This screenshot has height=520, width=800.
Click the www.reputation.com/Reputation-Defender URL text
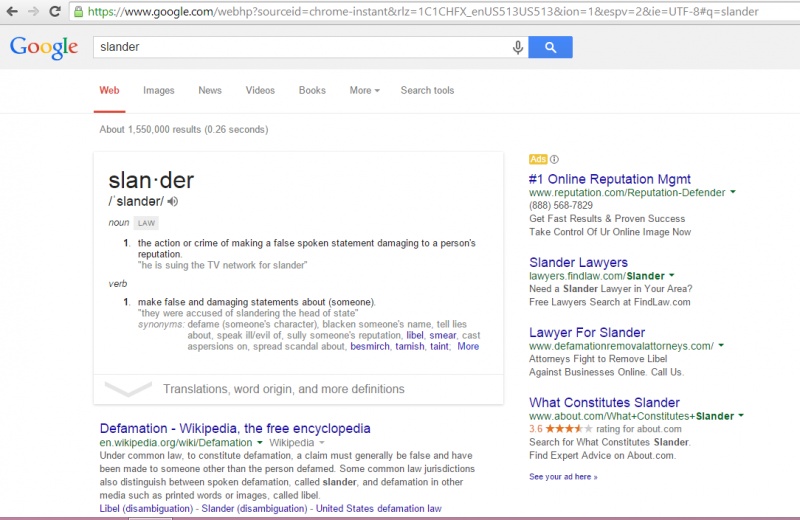(x=627, y=192)
